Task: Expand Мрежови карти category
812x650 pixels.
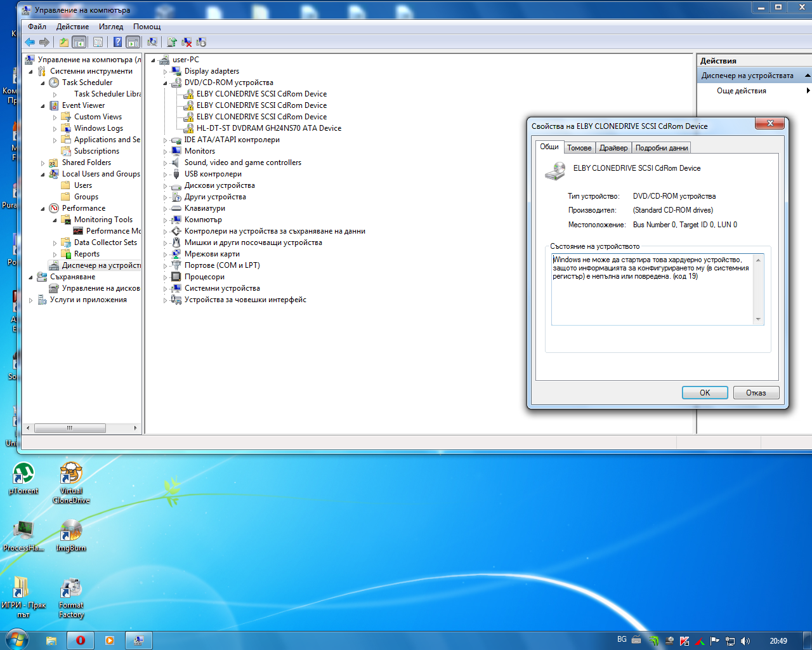Action: pyautogui.click(x=165, y=255)
